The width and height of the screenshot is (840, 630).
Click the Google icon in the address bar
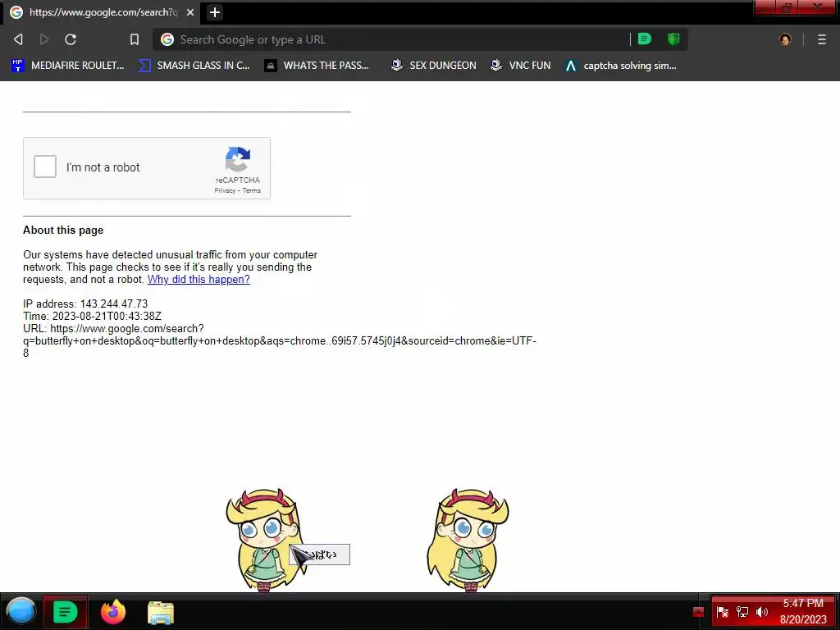(167, 39)
